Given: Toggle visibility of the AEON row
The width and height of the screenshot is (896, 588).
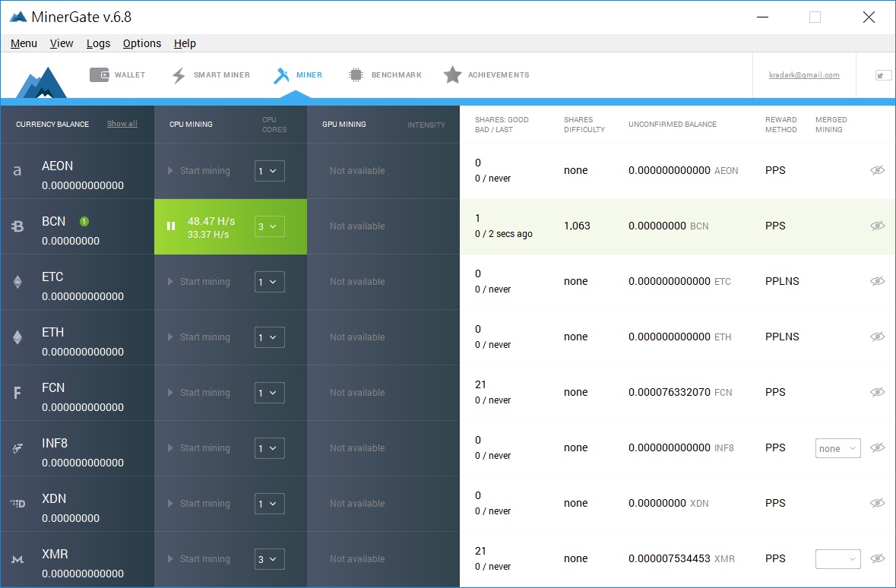Looking at the screenshot, I should tap(877, 170).
